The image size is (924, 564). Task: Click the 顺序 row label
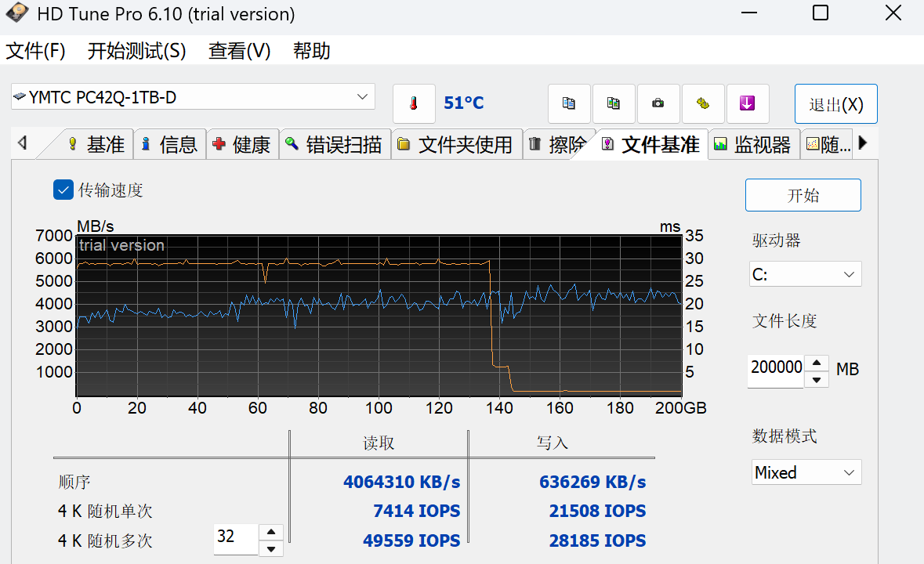click(x=74, y=483)
